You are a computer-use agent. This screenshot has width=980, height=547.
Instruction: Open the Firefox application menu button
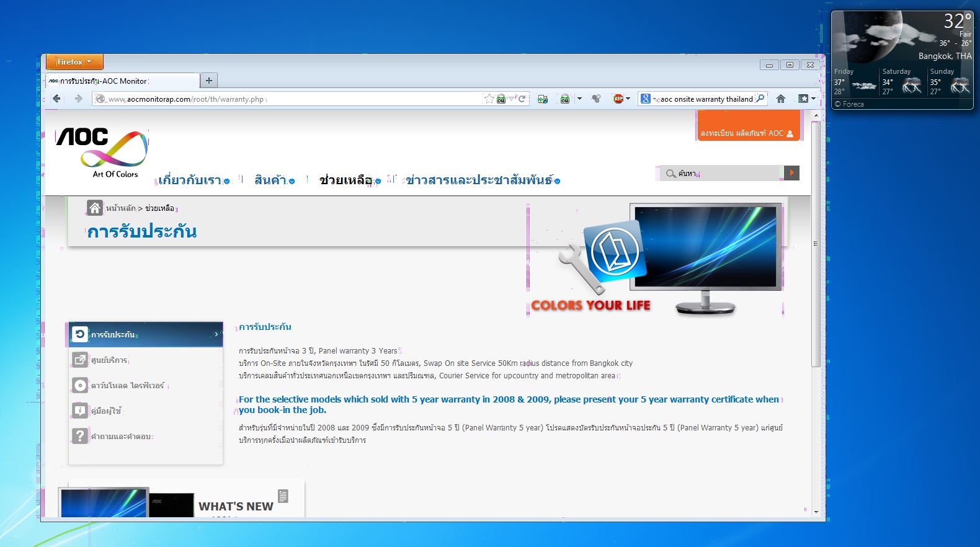74,62
